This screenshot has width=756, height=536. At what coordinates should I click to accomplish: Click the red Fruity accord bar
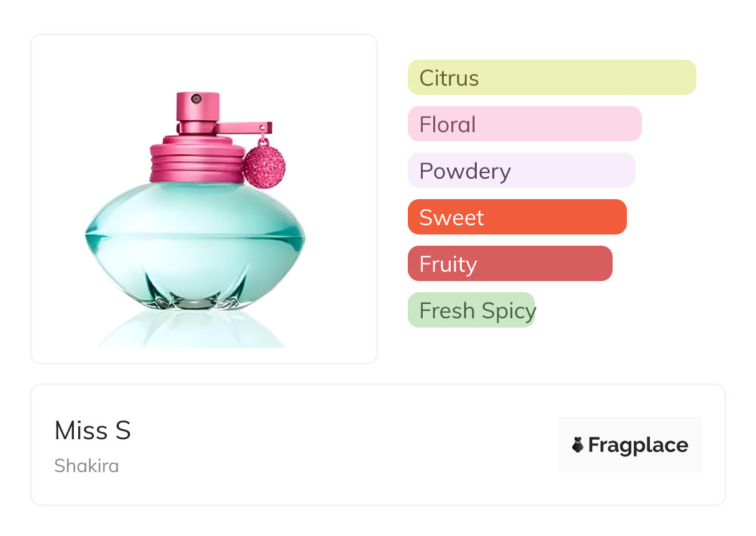(x=510, y=264)
